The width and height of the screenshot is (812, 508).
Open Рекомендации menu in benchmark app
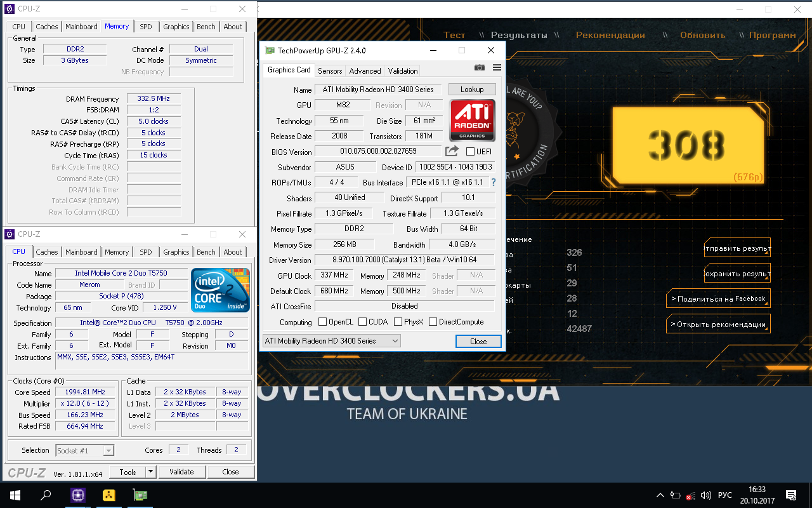tap(610, 36)
